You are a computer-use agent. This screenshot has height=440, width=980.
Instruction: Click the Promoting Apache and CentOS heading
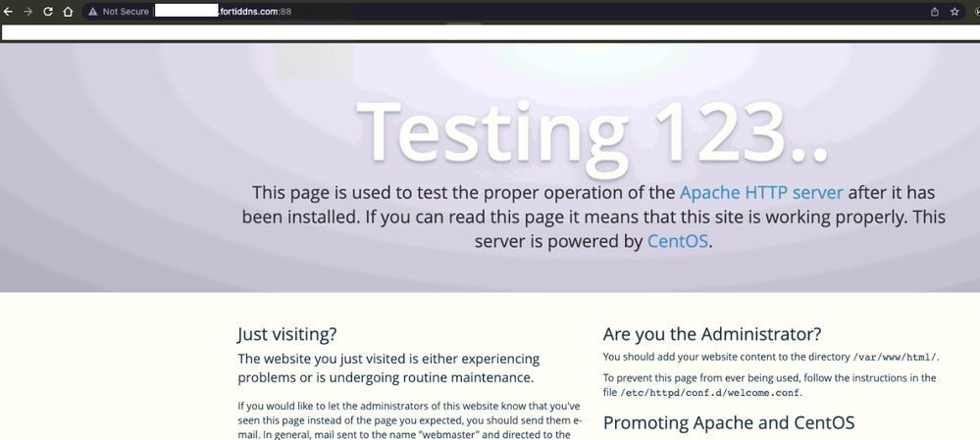(729, 422)
